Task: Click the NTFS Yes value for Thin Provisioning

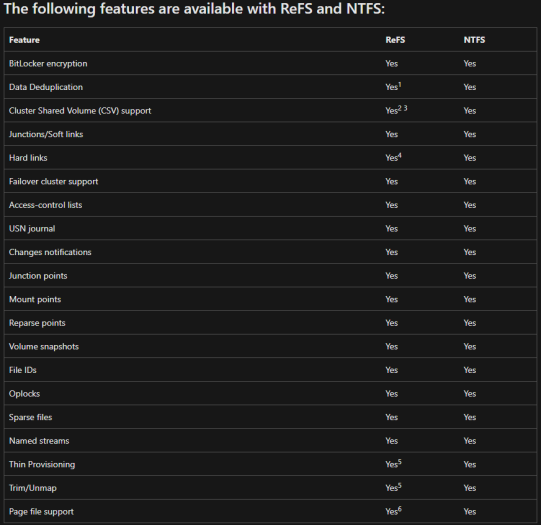Action: (x=470, y=464)
